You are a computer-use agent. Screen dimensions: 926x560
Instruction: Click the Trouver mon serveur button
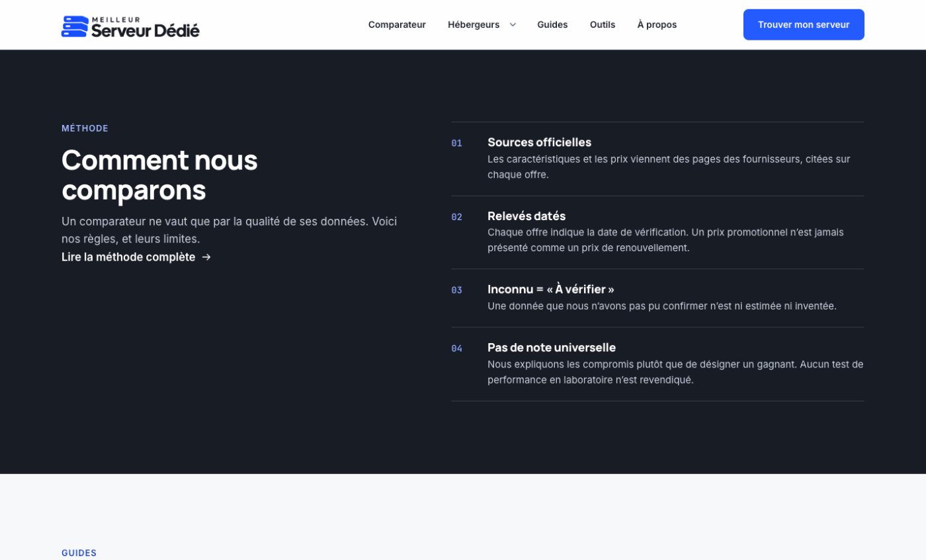(804, 24)
